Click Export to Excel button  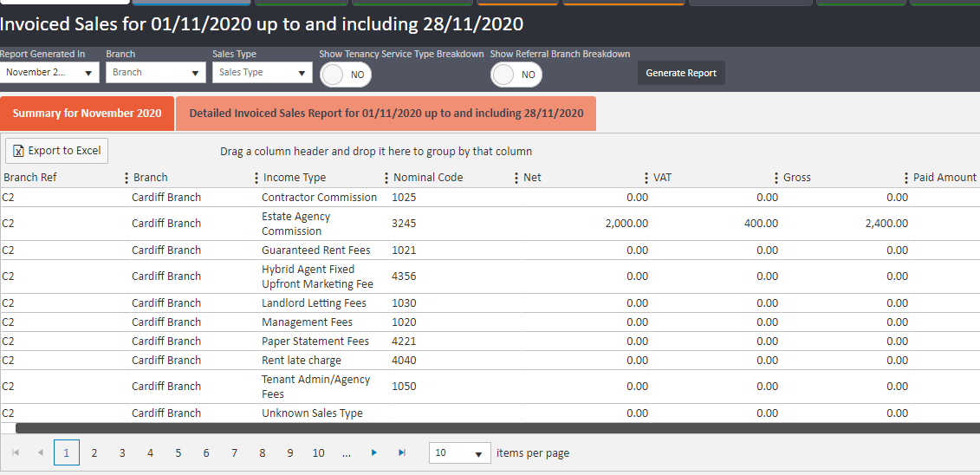pos(57,151)
